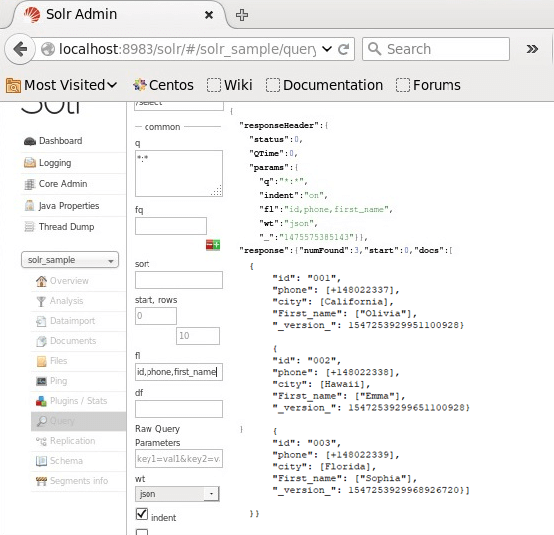
Task: Open the Java Properties menu item
Action: coord(69,206)
